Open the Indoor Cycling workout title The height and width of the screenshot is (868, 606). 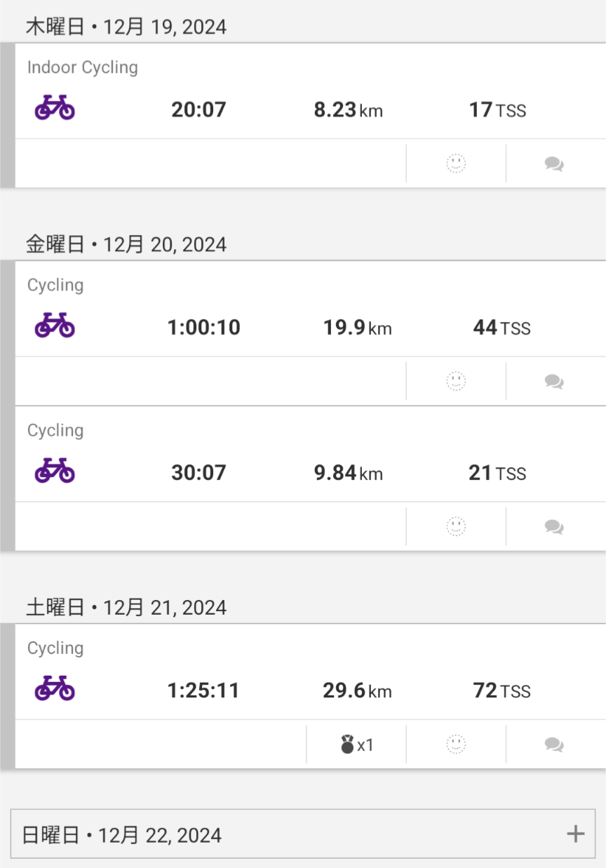[83, 67]
